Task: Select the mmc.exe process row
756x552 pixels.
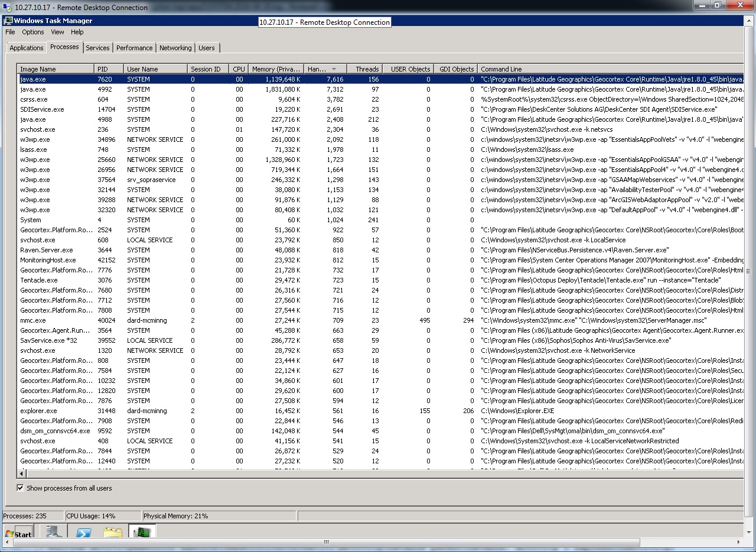Action: click(380, 320)
